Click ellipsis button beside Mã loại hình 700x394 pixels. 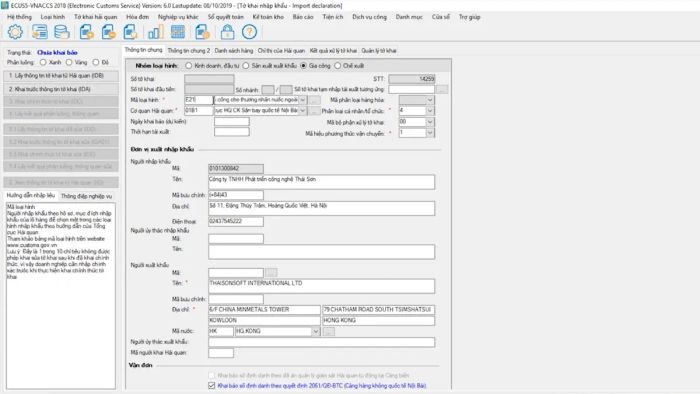(314, 100)
